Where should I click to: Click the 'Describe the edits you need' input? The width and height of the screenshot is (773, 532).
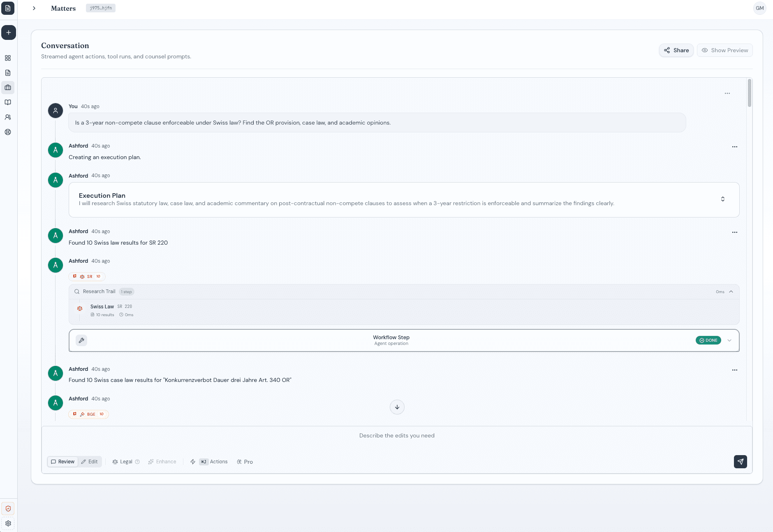(x=396, y=436)
